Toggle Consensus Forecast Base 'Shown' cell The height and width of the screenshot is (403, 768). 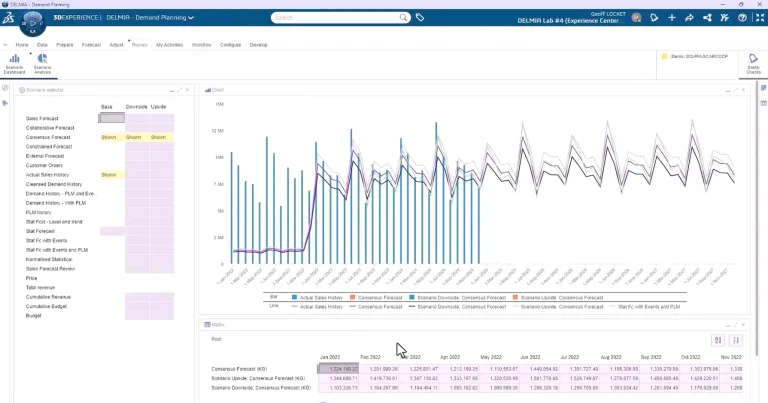(x=110, y=137)
